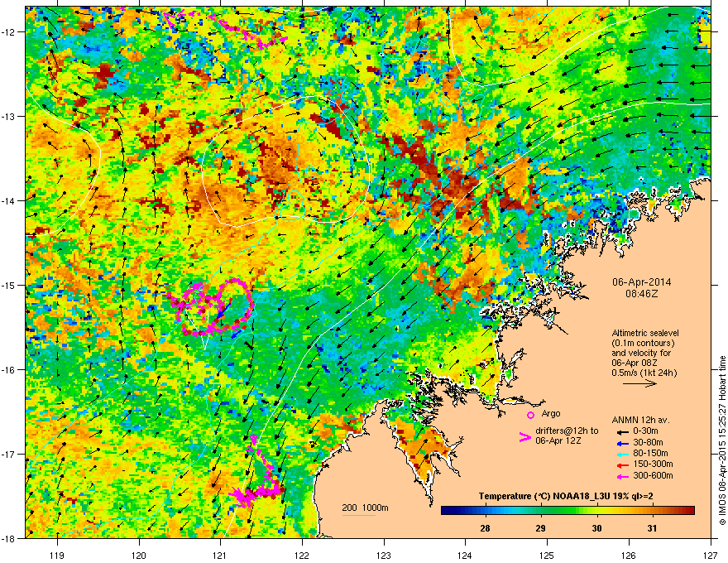Click the 'Argo' legend label
Image resolution: width=728 pixels, height=563 pixels.
pyautogui.click(x=551, y=413)
